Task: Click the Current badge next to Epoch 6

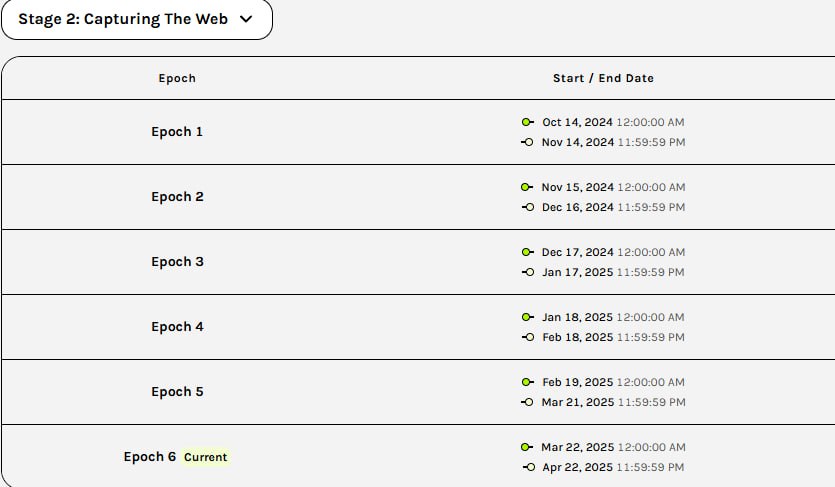Action: pos(206,457)
